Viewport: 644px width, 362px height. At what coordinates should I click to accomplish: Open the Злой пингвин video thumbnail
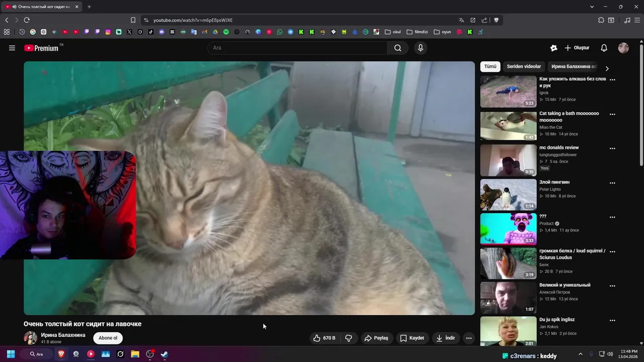508,195
